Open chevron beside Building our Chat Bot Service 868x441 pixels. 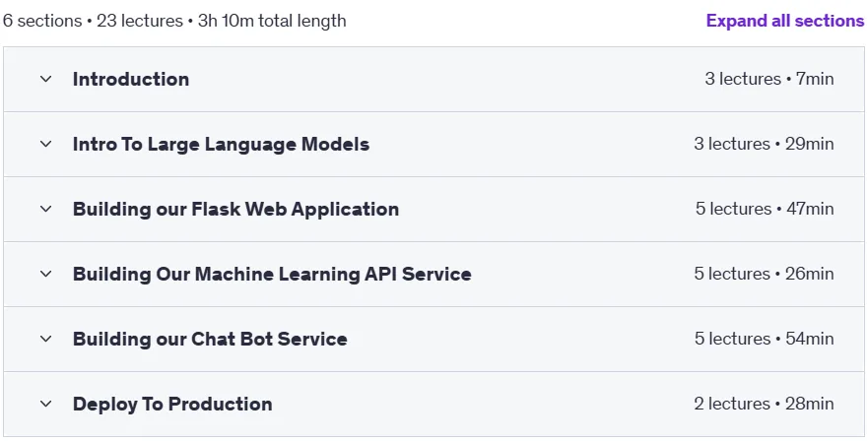[x=46, y=339]
